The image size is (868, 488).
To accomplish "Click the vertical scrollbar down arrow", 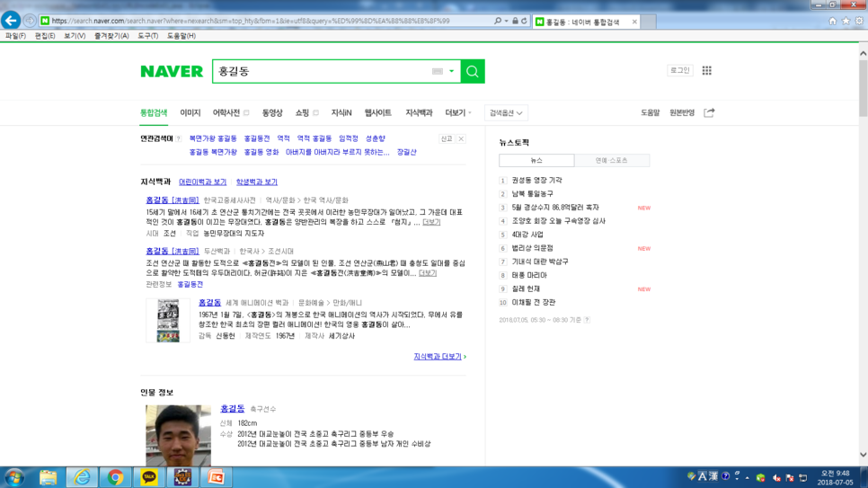I will coord(863,455).
